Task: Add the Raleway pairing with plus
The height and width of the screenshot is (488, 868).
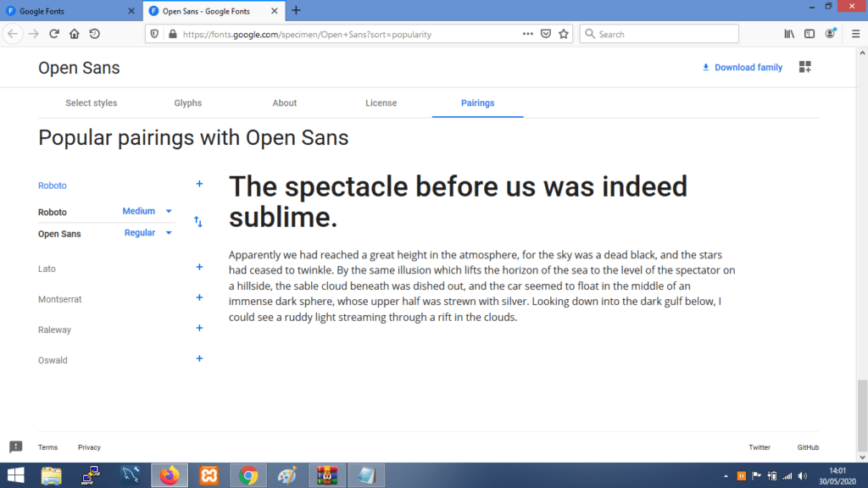Action: coord(199,328)
